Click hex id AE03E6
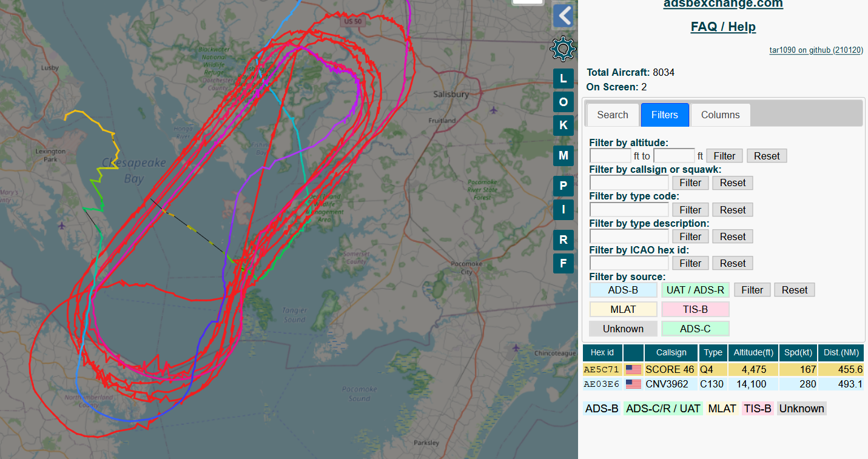This screenshot has height=459, width=868. 602,384
